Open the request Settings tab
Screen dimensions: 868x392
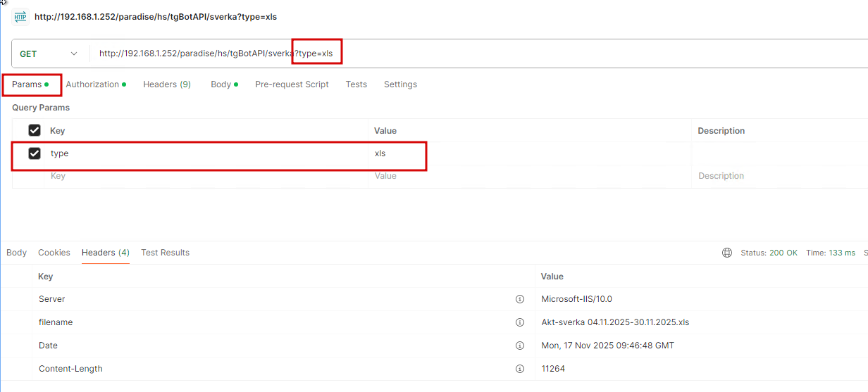coord(400,84)
